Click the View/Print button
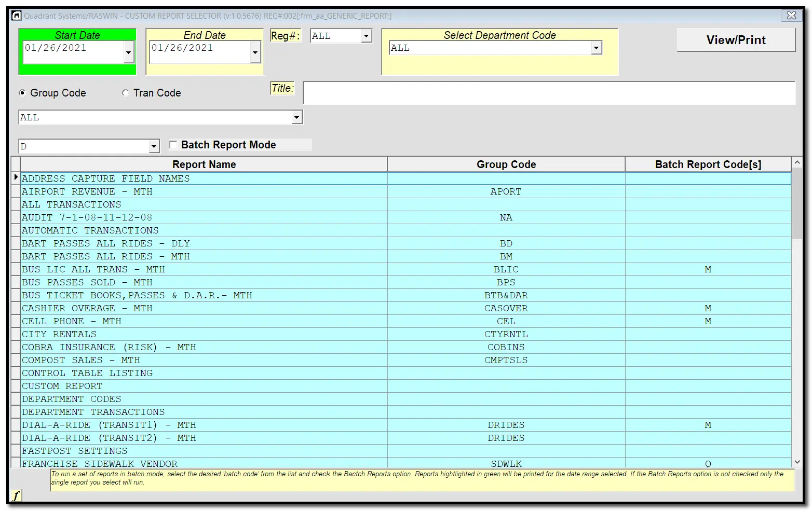 click(x=736, y=40)
